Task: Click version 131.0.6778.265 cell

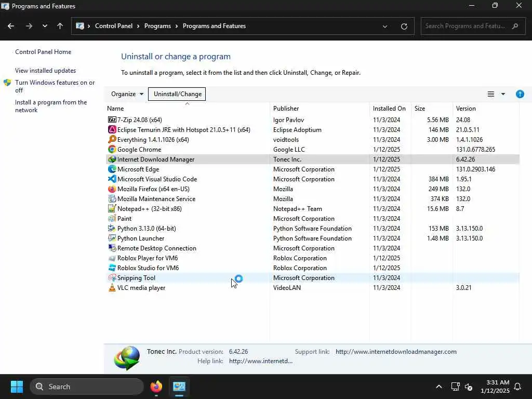Action: (475, 149)
